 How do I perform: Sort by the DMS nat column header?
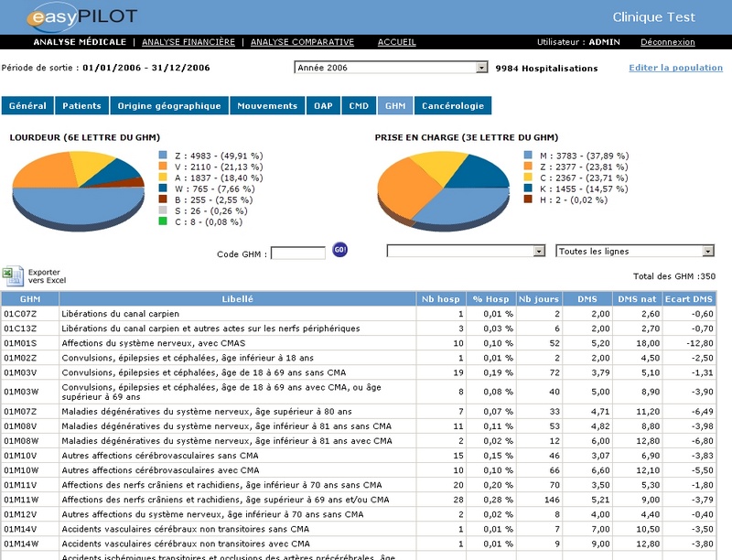637,299
